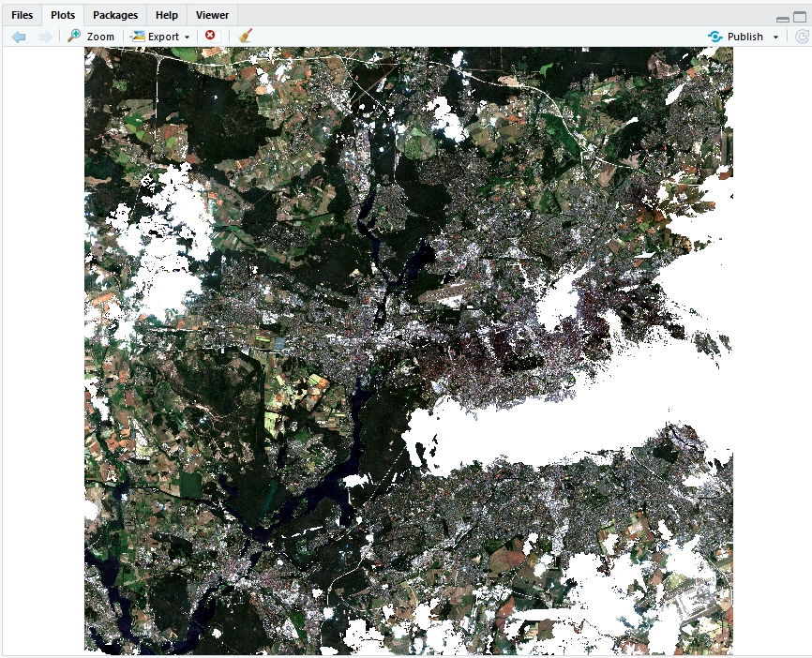Click the satellite image plot
Screen dimensions: 812x658
281,281
